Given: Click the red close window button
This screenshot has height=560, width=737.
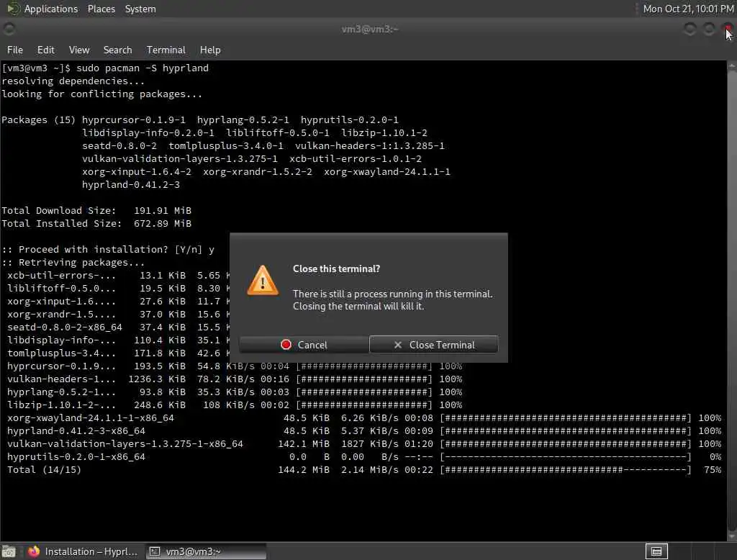Looking at the screenshot, I should tap(728, 30).
